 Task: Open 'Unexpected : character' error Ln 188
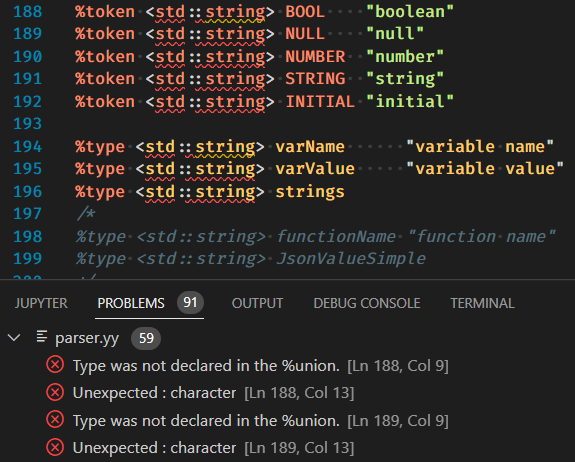pyautogui.click(x=154, y=393)
